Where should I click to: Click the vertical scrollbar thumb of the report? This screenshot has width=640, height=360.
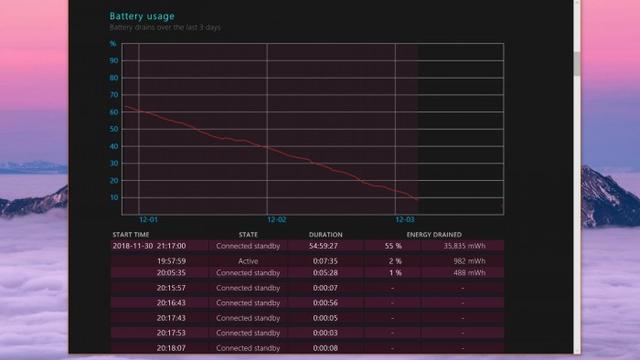click(x=577, y=64)
